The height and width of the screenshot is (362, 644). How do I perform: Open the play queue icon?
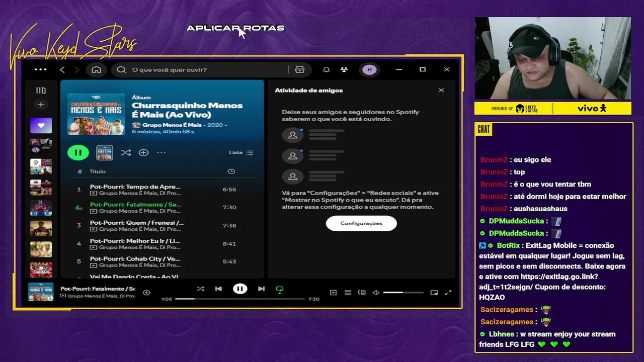[x=348, y=293]
